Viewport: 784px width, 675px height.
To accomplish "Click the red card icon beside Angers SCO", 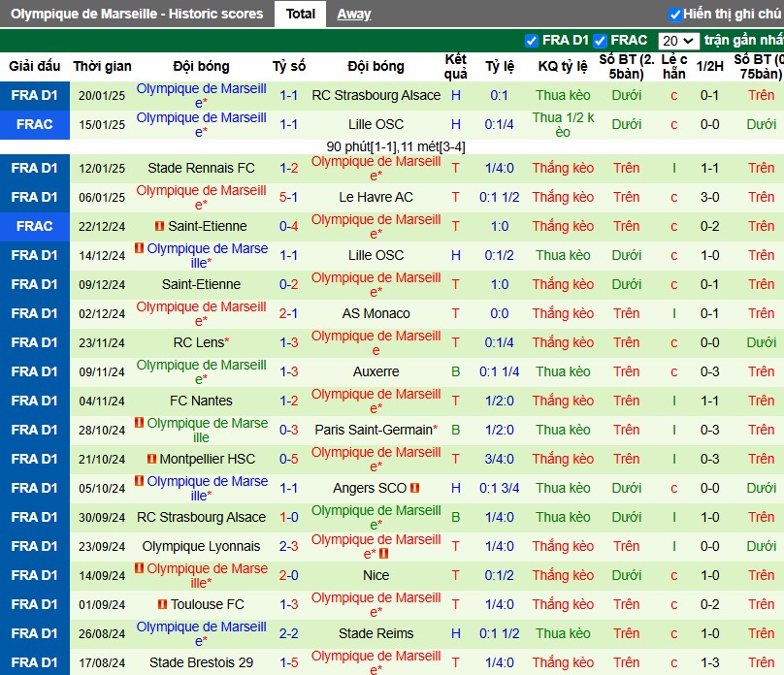I will (x=414, y=488).
